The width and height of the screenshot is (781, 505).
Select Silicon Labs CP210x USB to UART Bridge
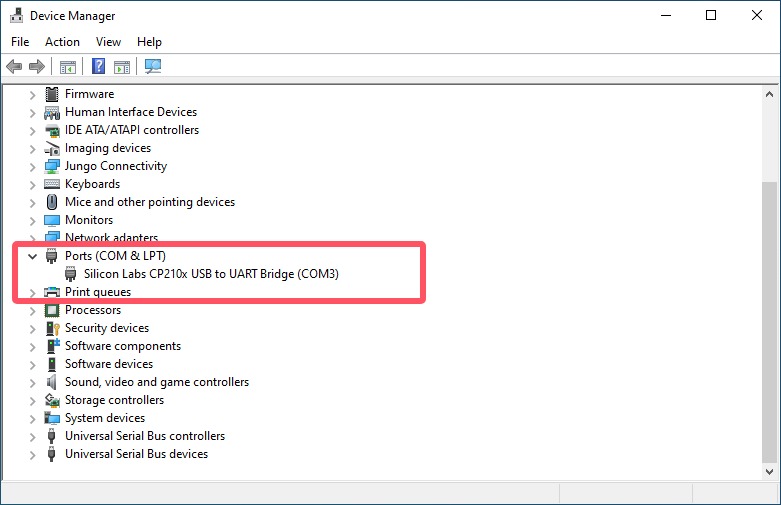pos(211,274)
